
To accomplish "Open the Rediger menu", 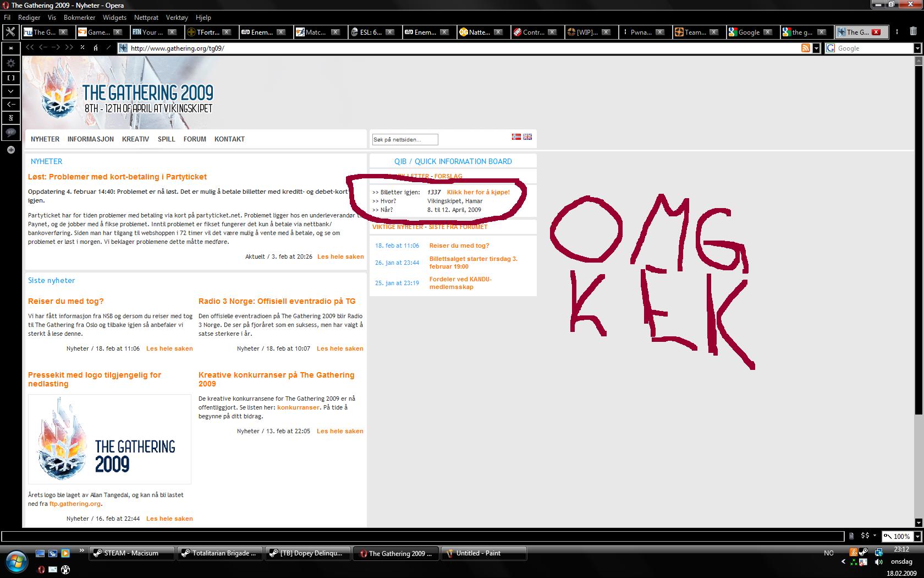I will click(x=29, y=18).
